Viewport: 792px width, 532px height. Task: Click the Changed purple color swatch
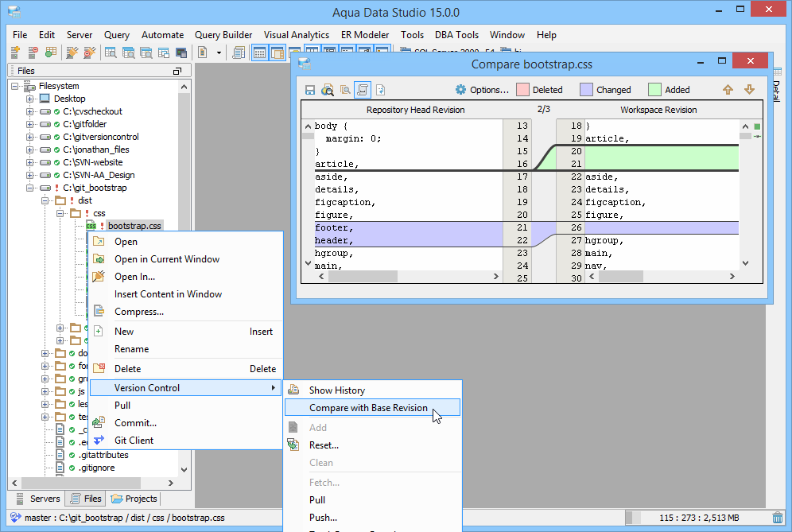pos(586,90)
